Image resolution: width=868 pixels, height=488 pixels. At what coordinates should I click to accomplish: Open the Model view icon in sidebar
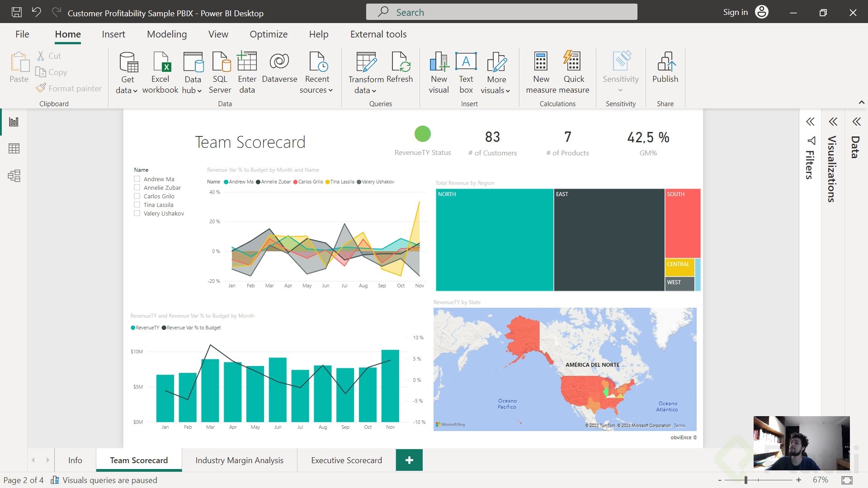tap(14, 176)
